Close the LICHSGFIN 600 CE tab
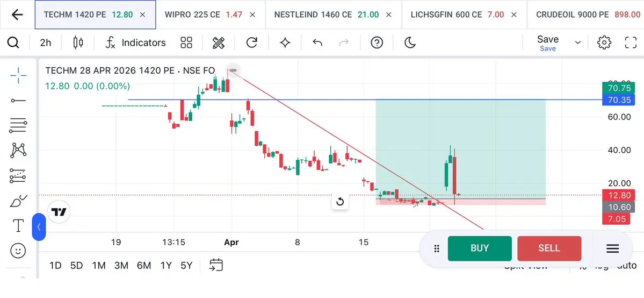This screenshot has width=644, height=298. [x=514, y=15]
